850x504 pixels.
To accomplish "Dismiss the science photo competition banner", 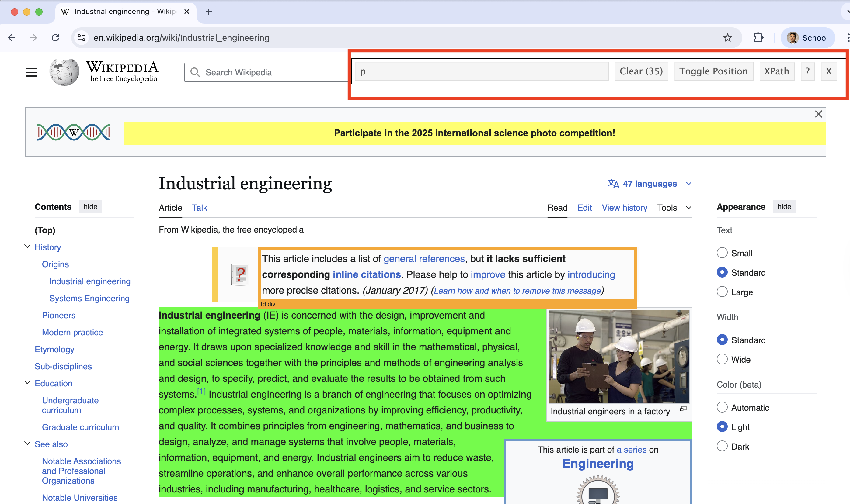I will pos(818,114).
